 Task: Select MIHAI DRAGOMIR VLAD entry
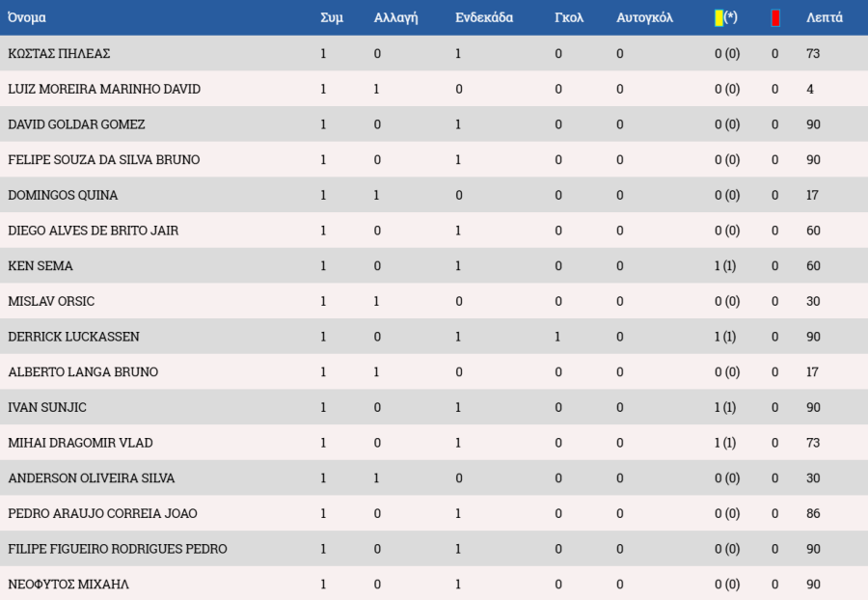[80, 443]
